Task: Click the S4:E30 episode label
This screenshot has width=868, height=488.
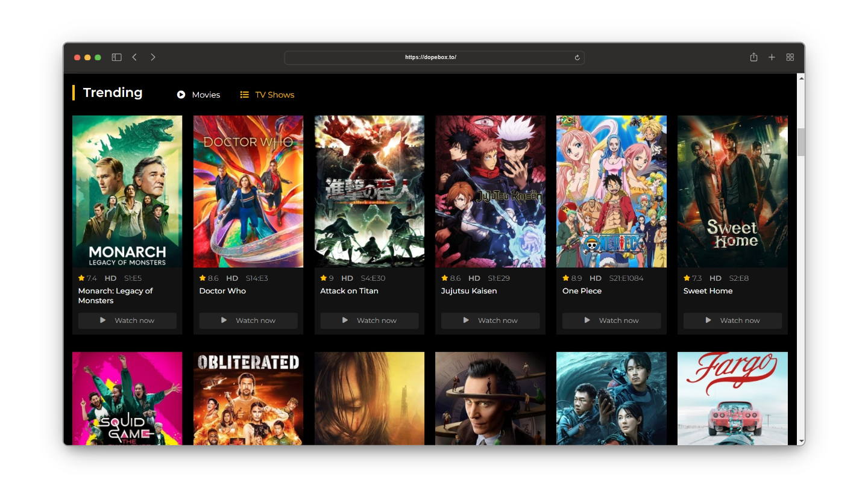Action: tap(373, 278)
